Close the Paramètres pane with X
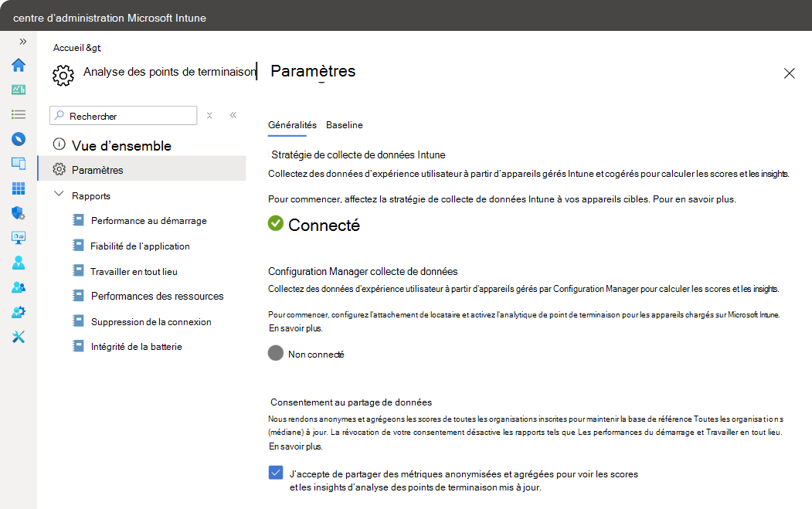Screen dimensions: 812x509 point(790,73)
